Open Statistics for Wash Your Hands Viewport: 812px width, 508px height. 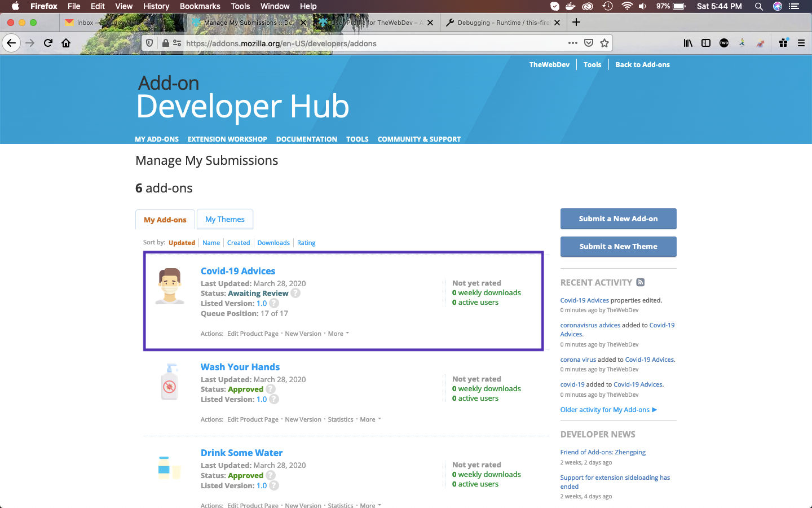(341, 419)
